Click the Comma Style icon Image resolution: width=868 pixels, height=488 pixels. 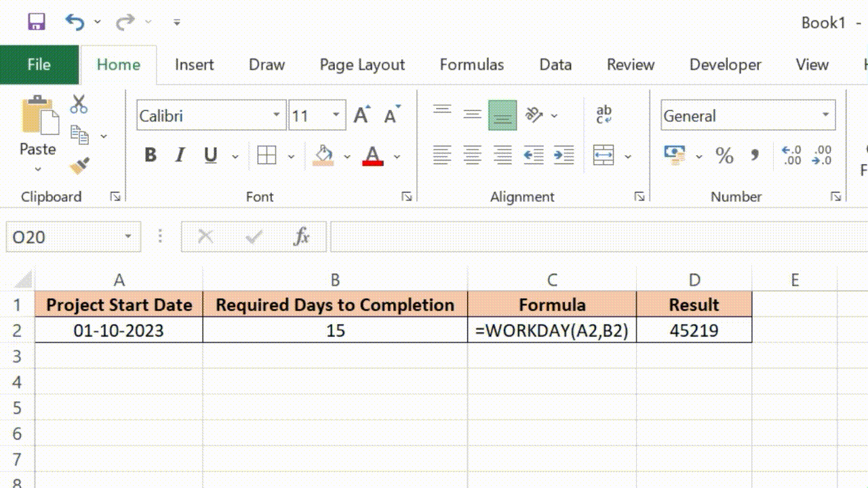point(755,155)
